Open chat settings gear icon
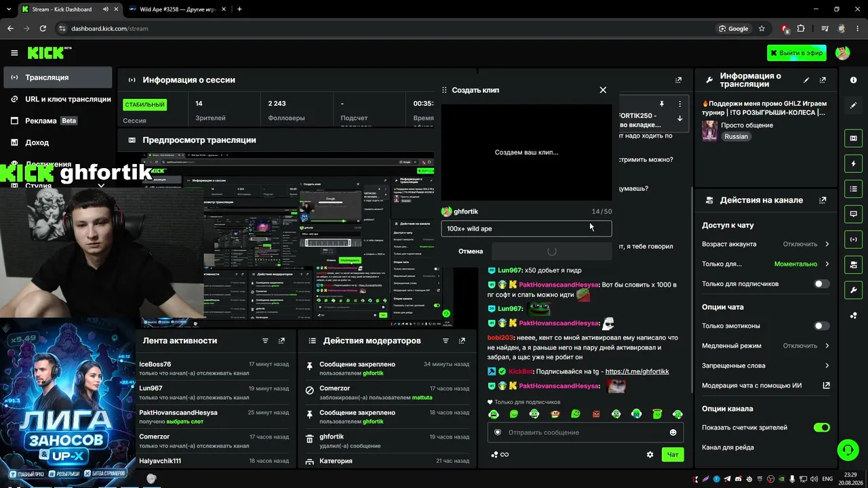The image size is (868, 488). pos(650,455)
